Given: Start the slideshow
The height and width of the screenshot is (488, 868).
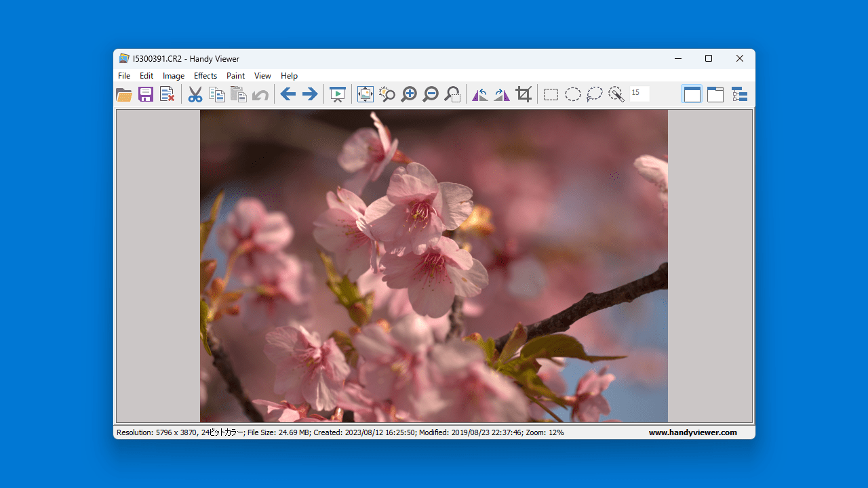Looking at the screenshot, I should (x=338, y=94).
